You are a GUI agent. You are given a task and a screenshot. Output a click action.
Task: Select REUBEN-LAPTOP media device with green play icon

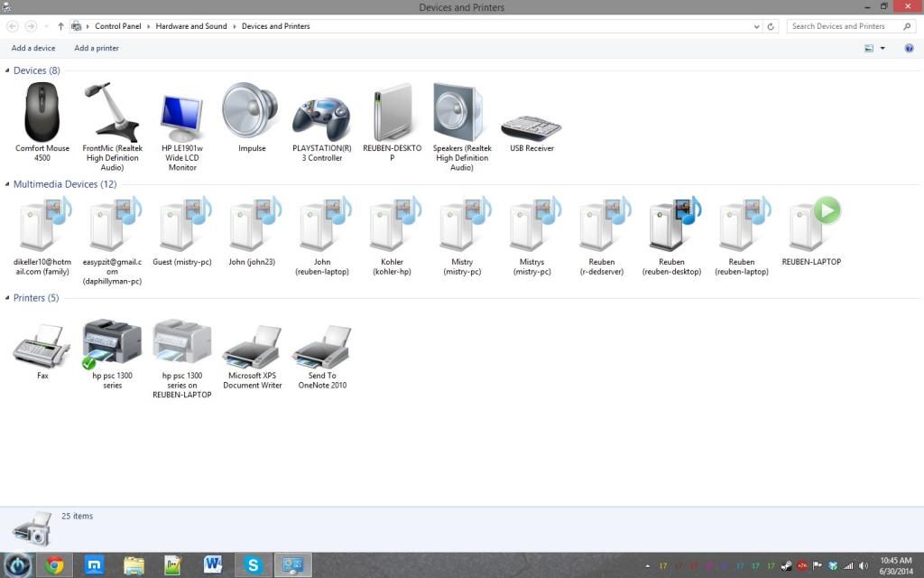(811, 231)
